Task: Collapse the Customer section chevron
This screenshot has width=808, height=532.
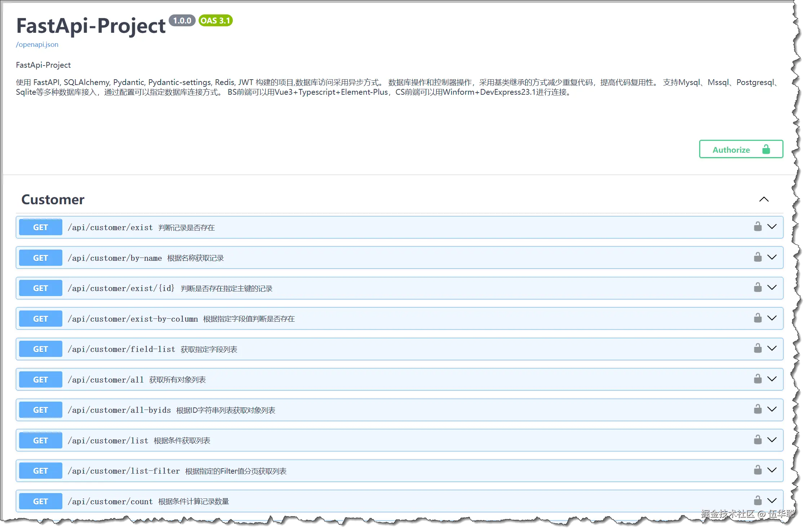Action: point(764,200)
